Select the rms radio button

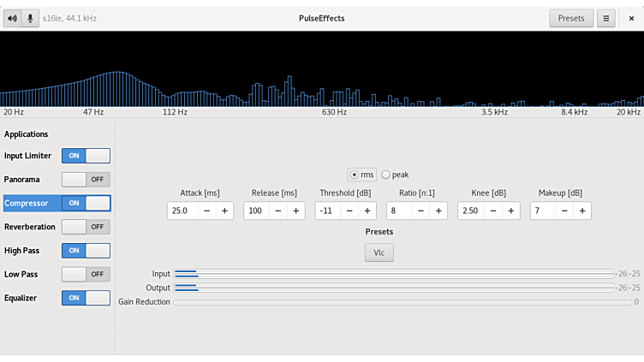pos(355,175)
